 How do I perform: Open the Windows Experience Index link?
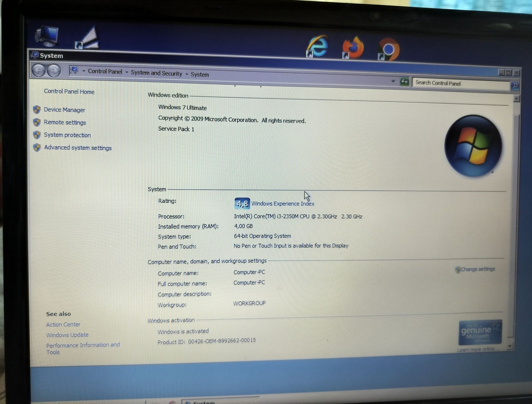283,204
